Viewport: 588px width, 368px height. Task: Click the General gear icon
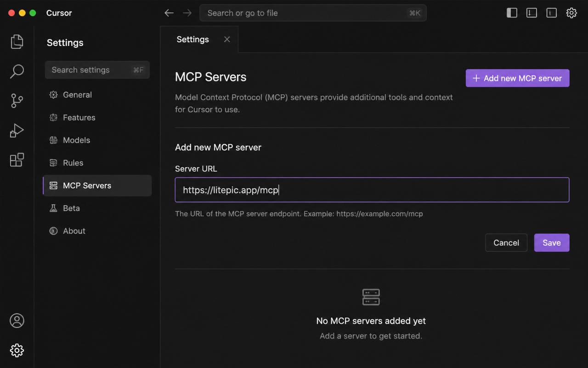[53, 95]
